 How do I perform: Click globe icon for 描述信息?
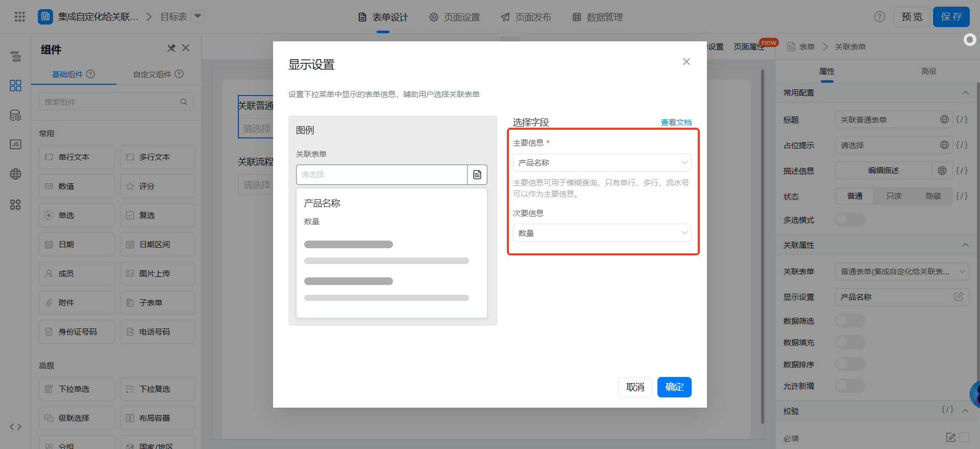pos(942,171)
